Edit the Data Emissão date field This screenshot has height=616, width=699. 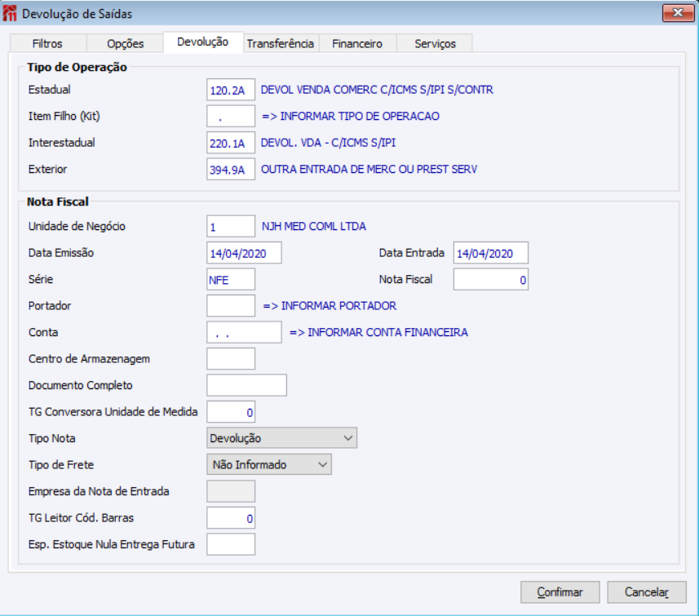pos(244,254)
